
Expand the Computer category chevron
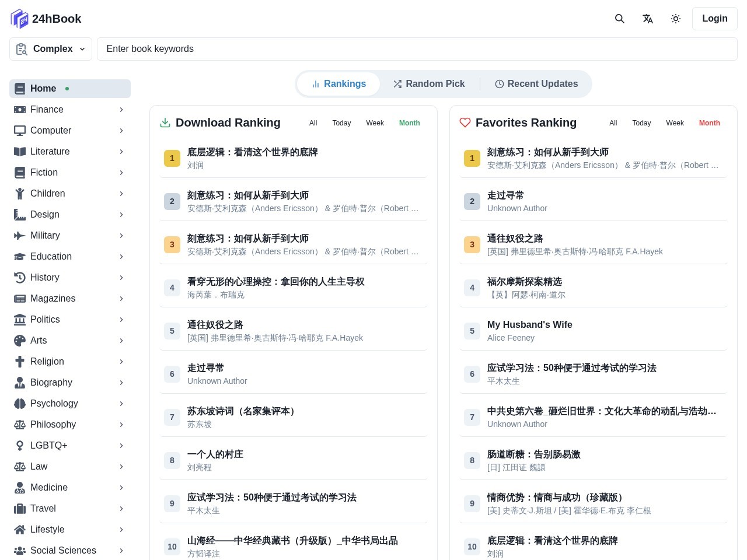pos(121,131)
